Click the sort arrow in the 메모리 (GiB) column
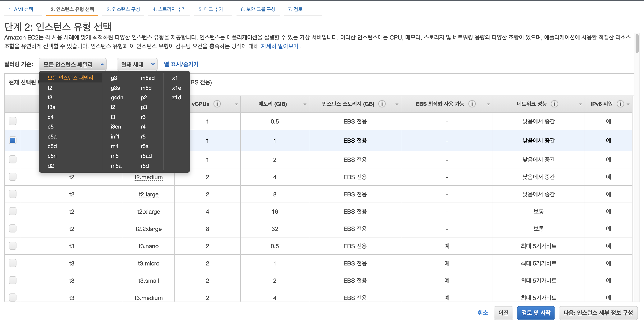The image size is (644, 328). pyautogui.click(x=305, y=104)
